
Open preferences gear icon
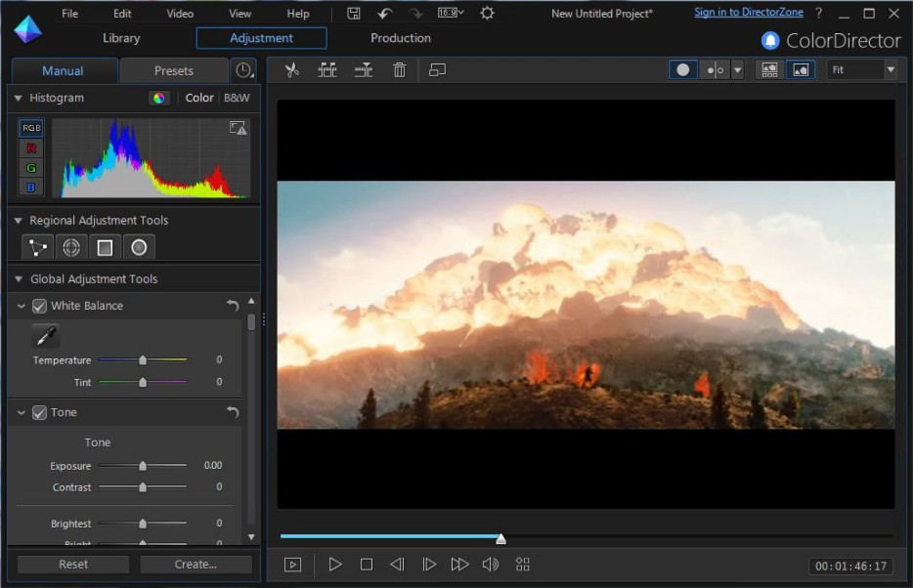(x=488, y=13)
